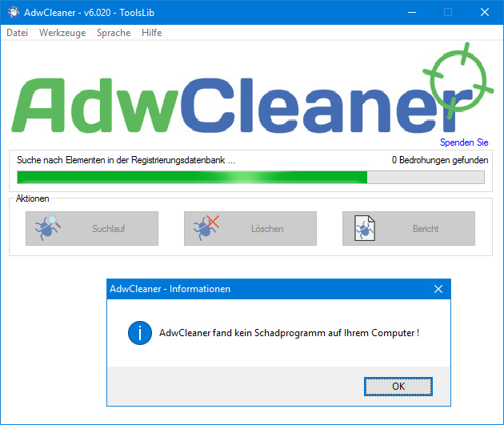Click the 'AdwCleaner fand kein Schadprogramm' message
The width and height of the screenshot is (504, 425).
click(290, 333)
